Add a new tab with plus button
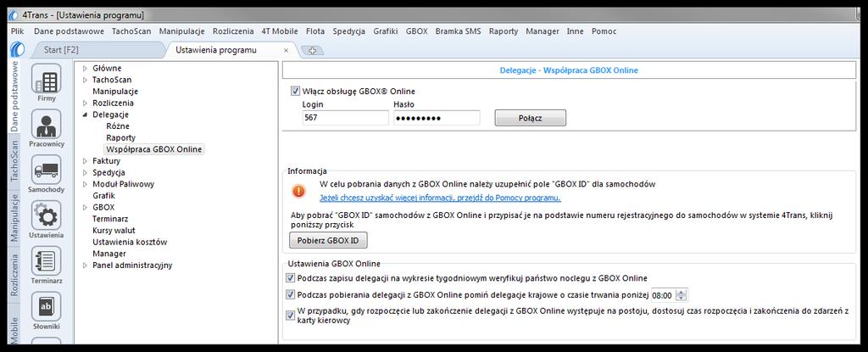Viewport: 868px width, 352px height. tap(313, 50)
